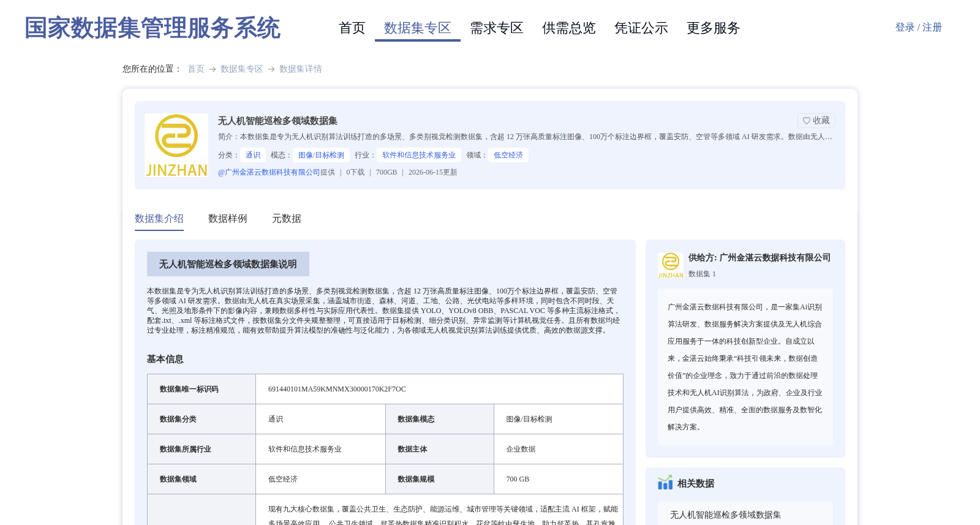Click 数据集专区 in the breadcrumb
980x525 pixels.
242,69
